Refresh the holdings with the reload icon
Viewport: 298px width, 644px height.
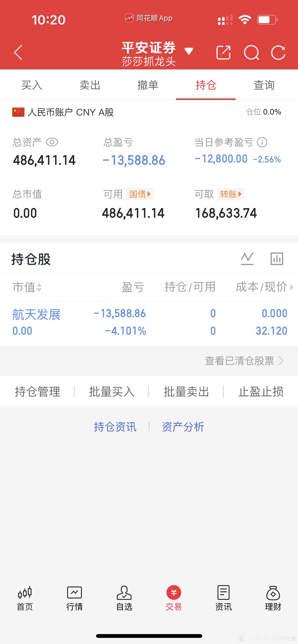(278, 53)
